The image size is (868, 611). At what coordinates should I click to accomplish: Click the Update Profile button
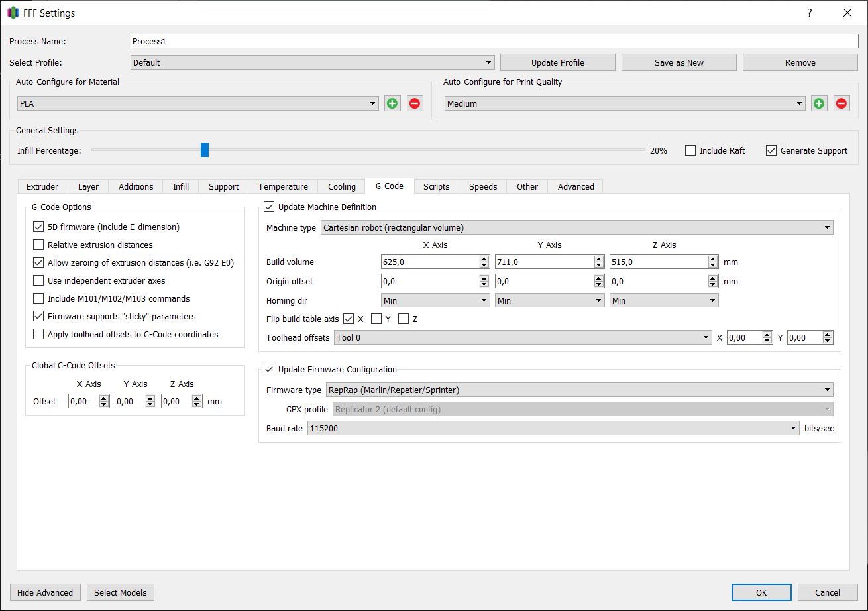pyautogui.click(x=558, y=62)
